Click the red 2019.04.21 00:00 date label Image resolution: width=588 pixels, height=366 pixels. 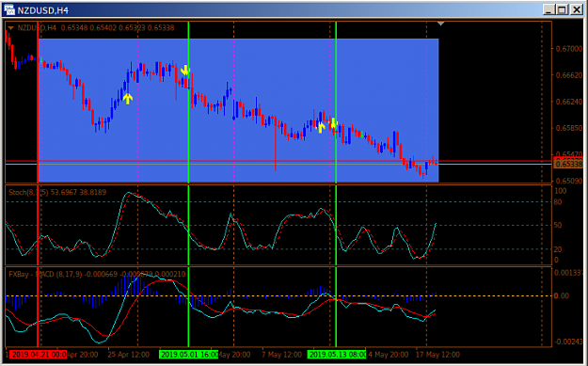click(x=38, y=355)
